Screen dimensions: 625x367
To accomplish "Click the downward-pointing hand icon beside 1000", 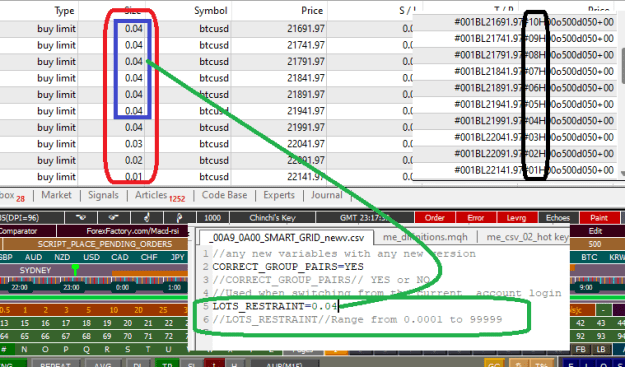I will [x=179, y=218].
